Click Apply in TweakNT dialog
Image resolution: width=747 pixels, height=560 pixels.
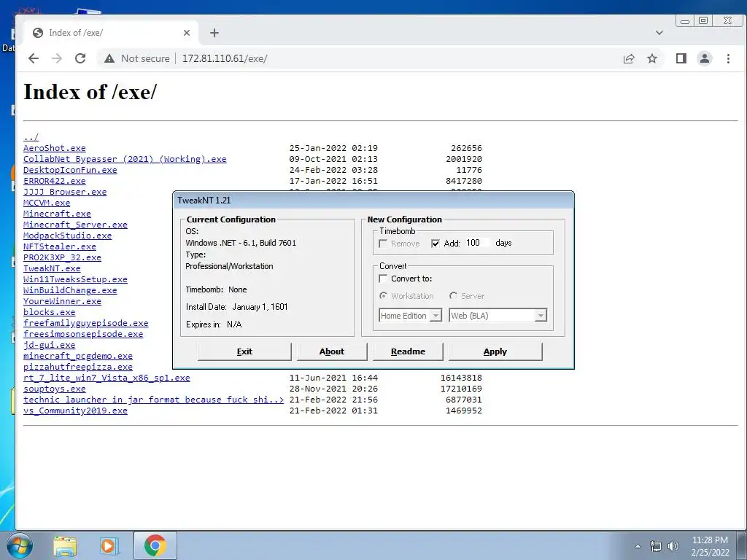(495, 351)
